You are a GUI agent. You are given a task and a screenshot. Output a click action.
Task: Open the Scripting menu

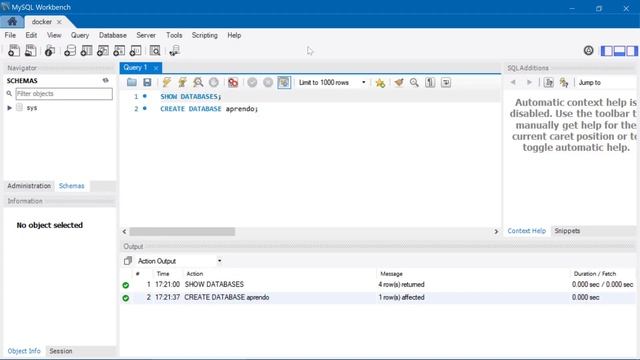(x=204, y=35)
